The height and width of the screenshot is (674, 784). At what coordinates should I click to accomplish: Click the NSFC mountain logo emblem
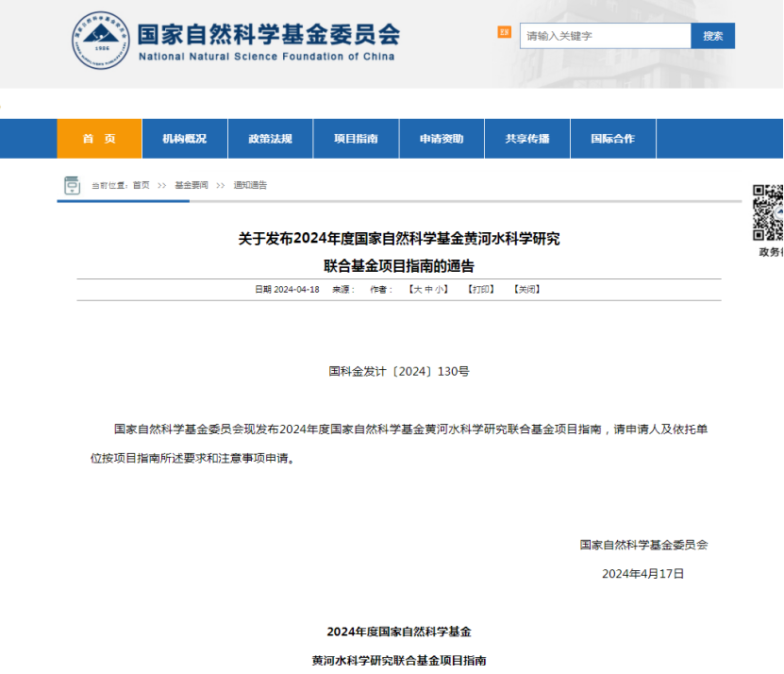pyautogui.click(x=98, y=39)
